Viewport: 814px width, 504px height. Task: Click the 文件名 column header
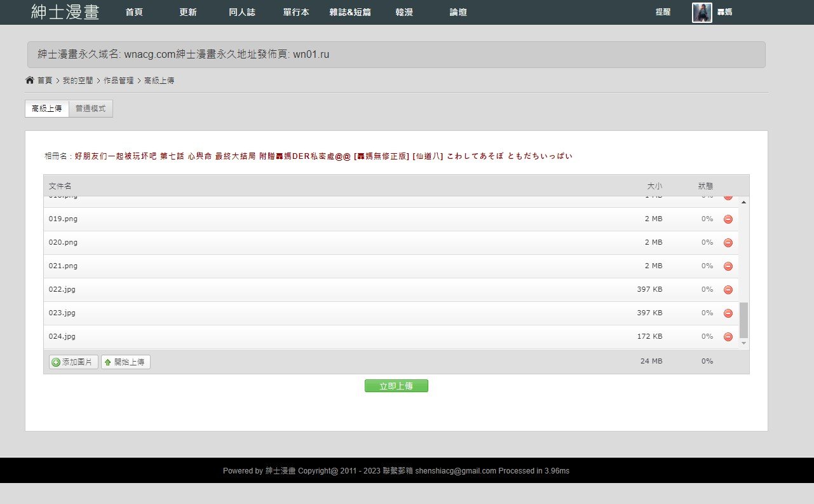(60, 186)
